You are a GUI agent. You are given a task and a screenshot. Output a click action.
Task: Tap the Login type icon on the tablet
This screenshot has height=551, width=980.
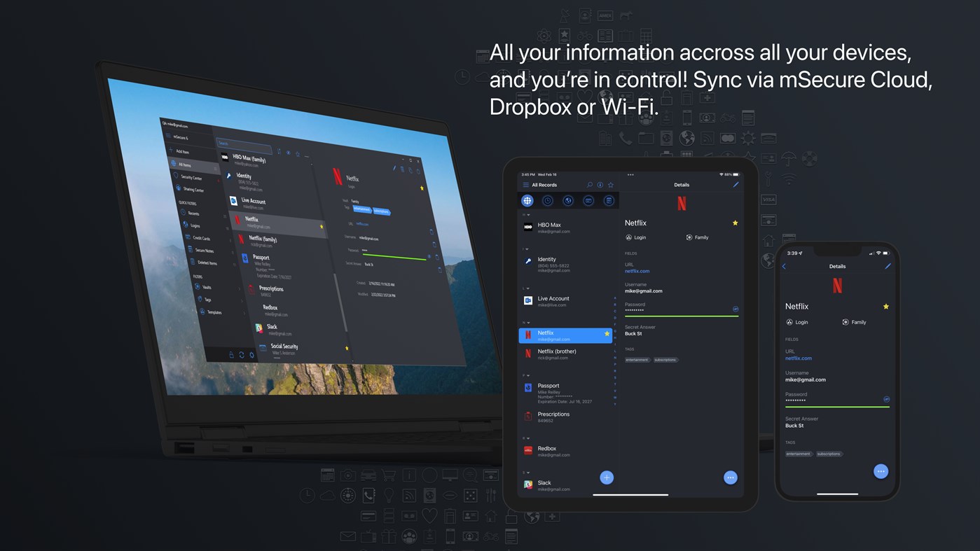[x=628, y=237]
